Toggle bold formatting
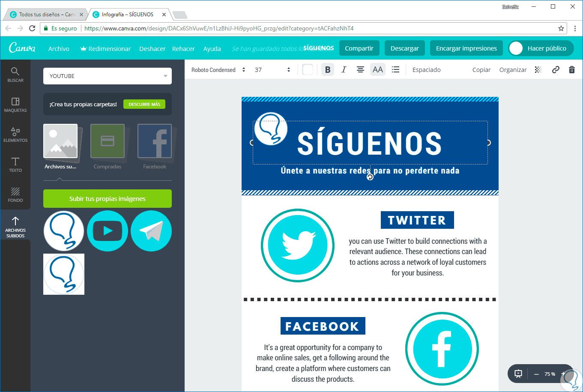The image size is (583, 392). tap(328, 70)
